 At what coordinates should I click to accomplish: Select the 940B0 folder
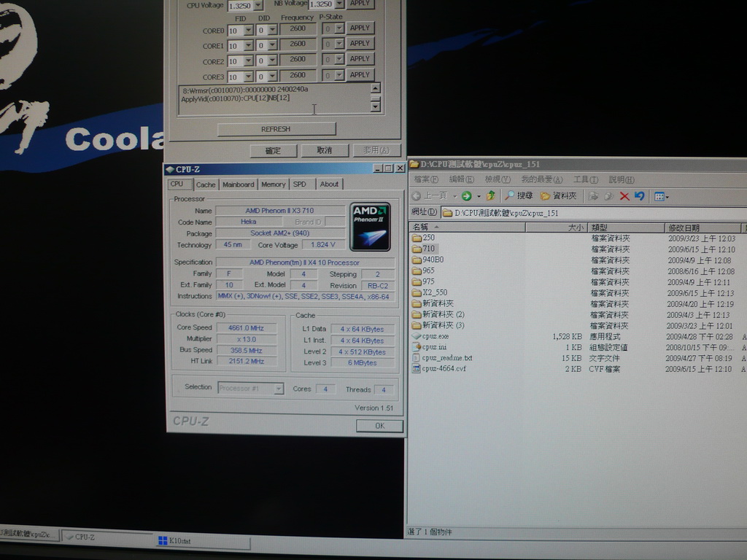[x=427, y=260]
